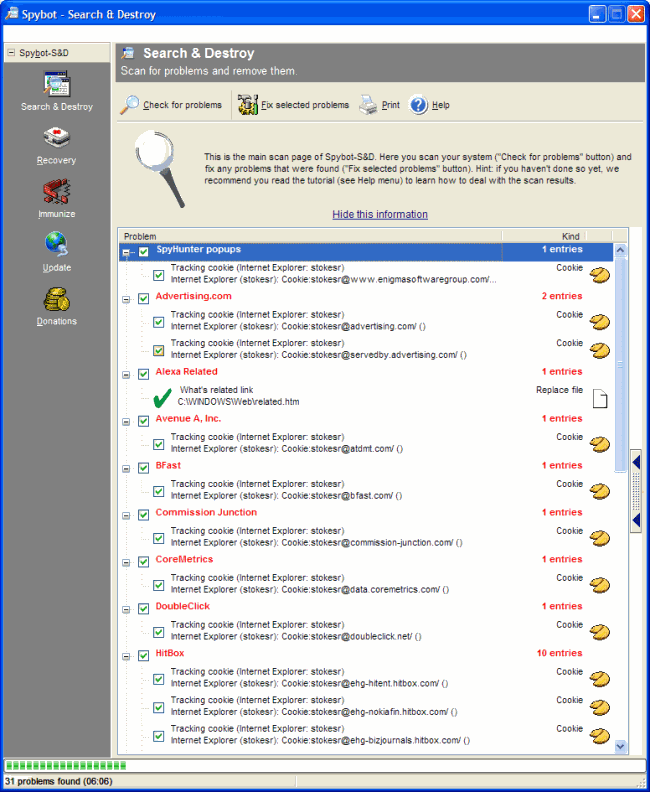650x792 pixels.
Task: Click the cookie icon for atdmt.com entry
Action: pos(599,444)
